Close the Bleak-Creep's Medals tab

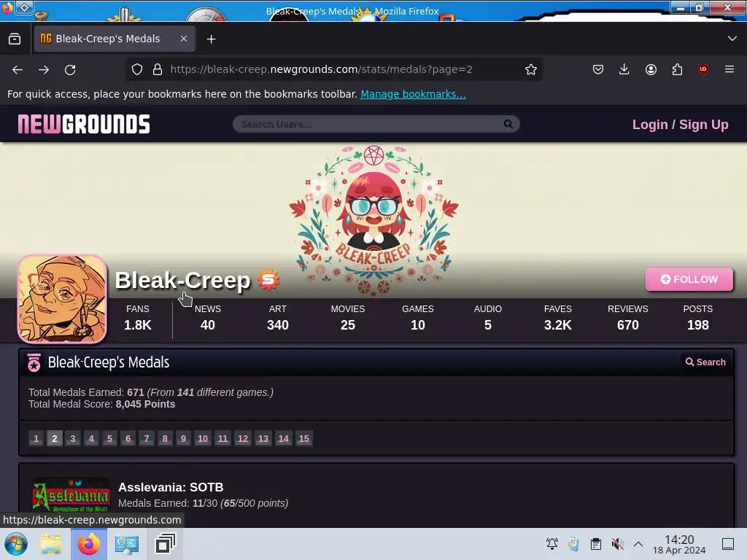[184, 39]
